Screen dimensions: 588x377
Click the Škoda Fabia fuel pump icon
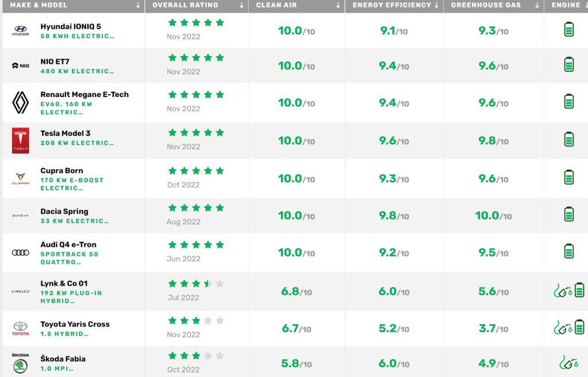point(568,363)
